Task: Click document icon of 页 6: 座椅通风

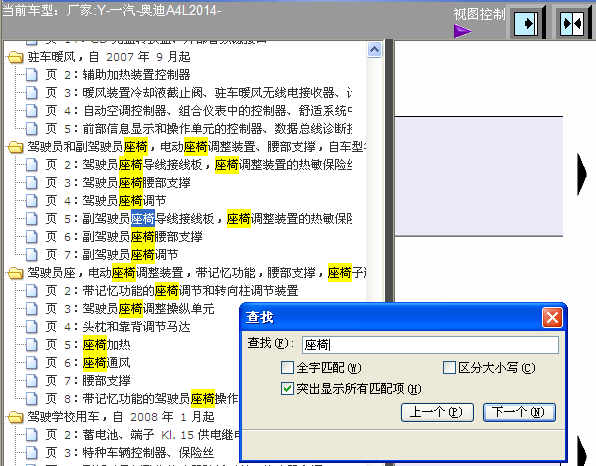Action: pos(32,363)
